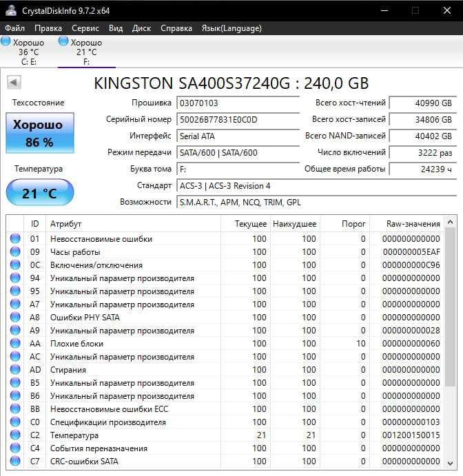This screenshot has height=476, width=463.
Task: Click the Хорошо 86 % health status button
Action: click(40, 133)
